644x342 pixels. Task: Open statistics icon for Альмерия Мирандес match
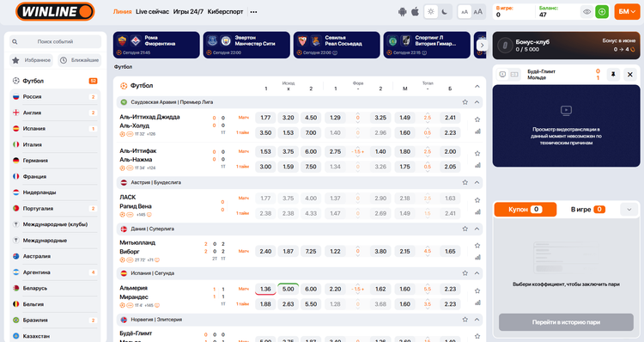477,302
